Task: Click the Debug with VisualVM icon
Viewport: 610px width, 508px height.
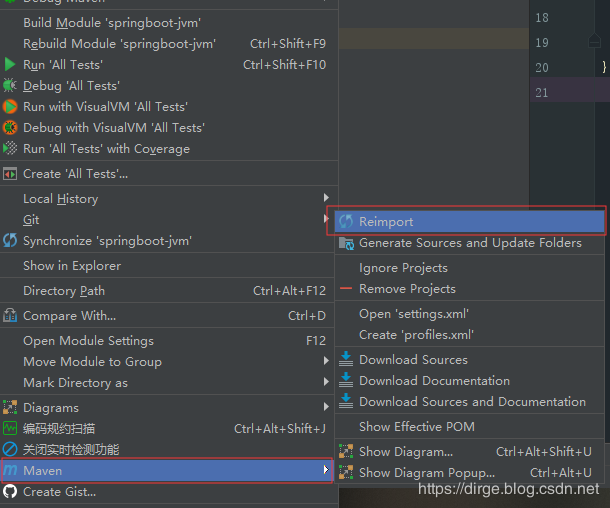Action: 10,128
